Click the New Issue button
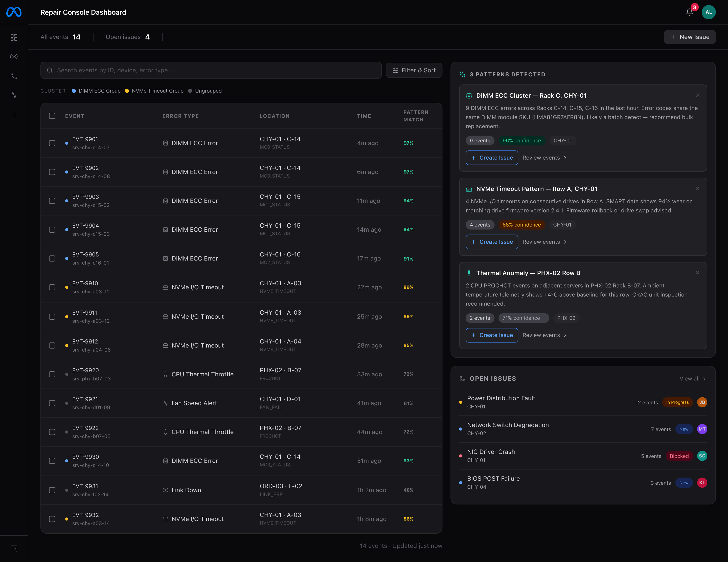This screenshot has height=562, width=728. 689,37
